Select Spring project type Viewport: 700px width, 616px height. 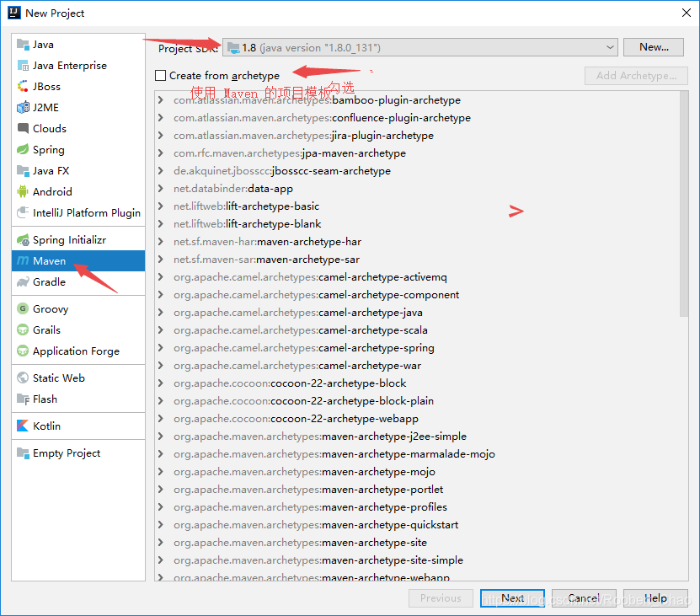78,149
